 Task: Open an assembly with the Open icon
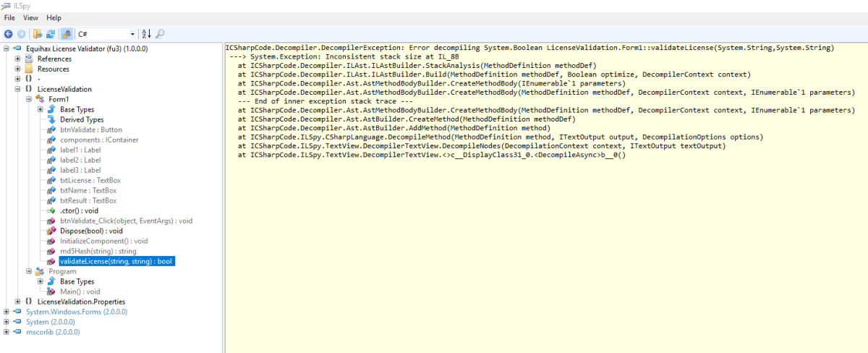point(38,34)
